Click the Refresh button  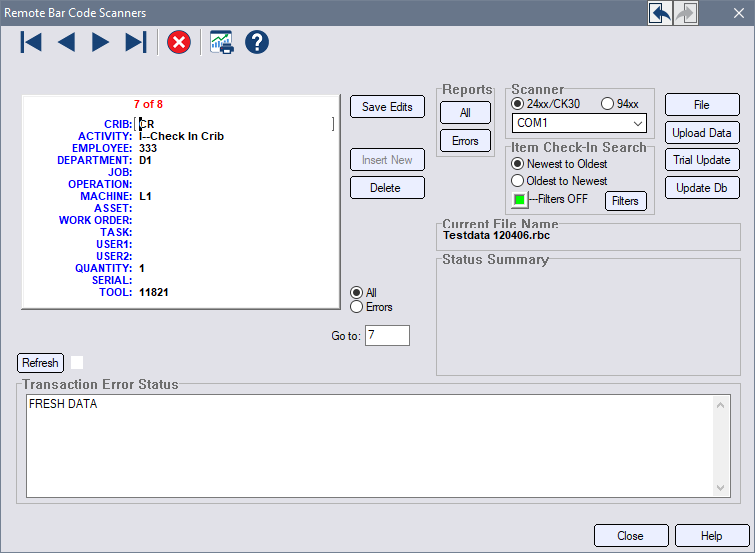pyautogui.click(x=40, y=363)
